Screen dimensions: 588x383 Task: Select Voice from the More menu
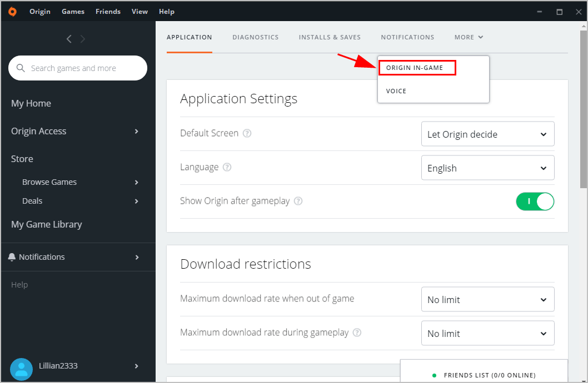[x=396, y=91]
